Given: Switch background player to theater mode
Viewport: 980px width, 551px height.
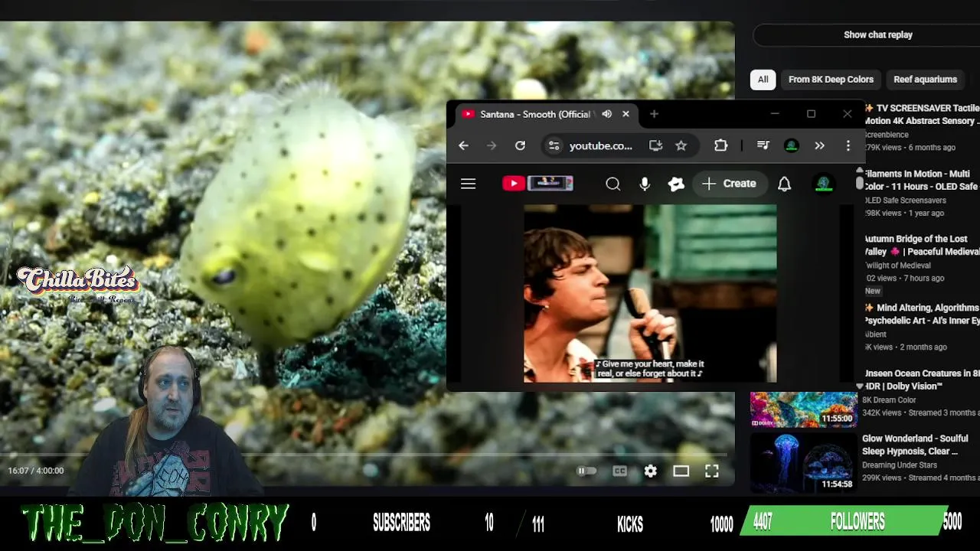Looking at the screenshot, I should (x=681, y=471).
